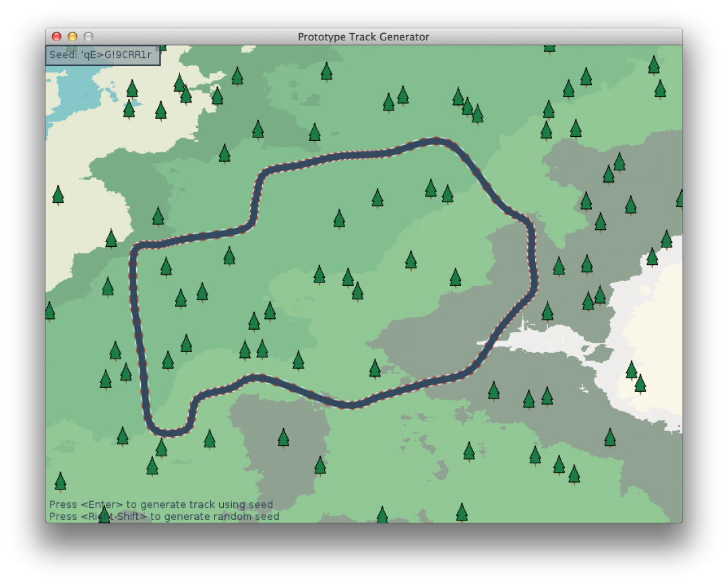The width and height of the screenshot is (728, 586).
Task: Click the gray zoom window button
Action: [88, 37]
